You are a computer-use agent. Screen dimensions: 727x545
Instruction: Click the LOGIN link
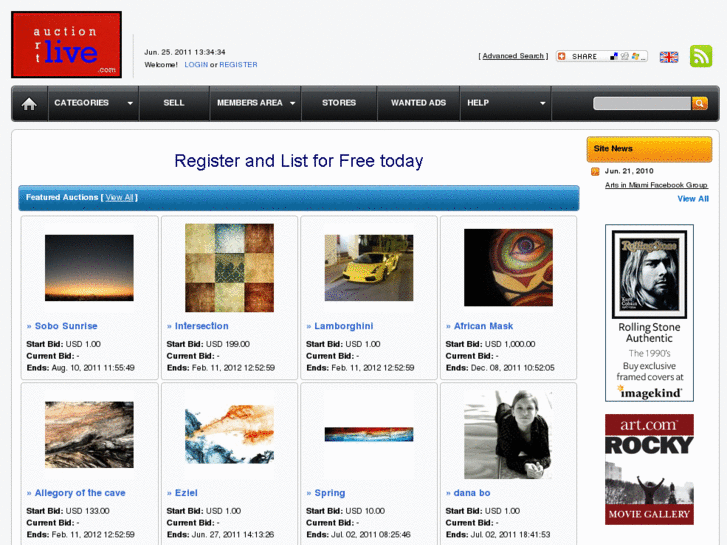coord(196,64)
